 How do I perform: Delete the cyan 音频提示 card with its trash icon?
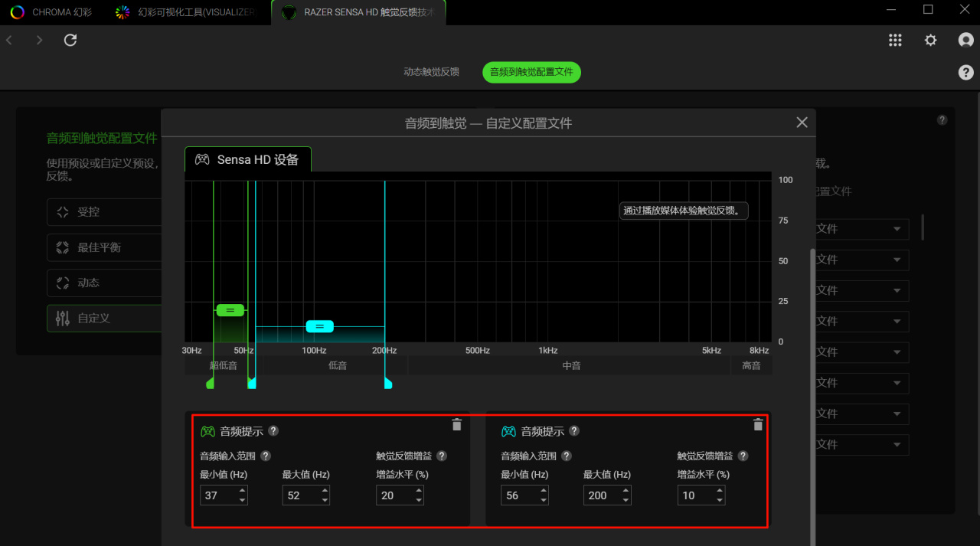[x=758, y=424]
